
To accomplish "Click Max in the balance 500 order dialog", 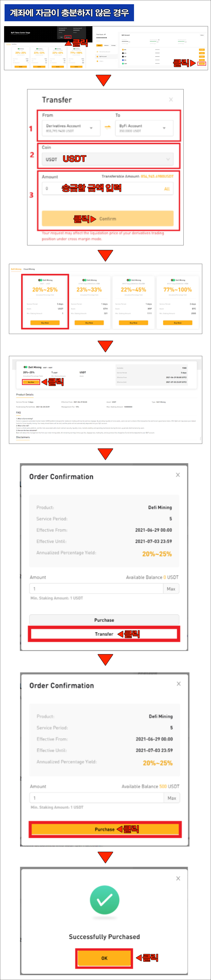I will 172,798.
